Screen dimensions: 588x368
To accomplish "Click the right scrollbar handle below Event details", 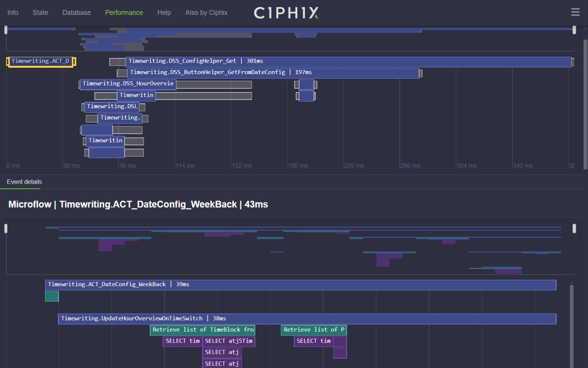I will tap(574, 228).
